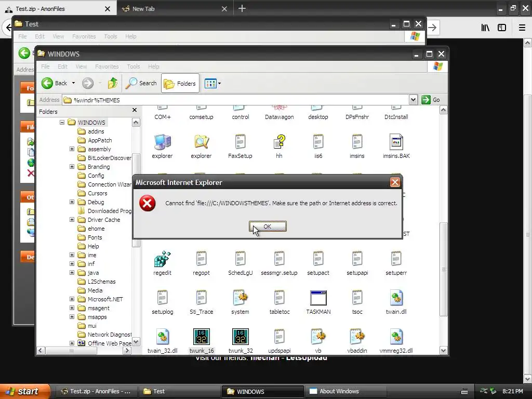532x399 pixels.
Task: Expand the Microsoft.NET folder node
Action: tap(72, 299)
